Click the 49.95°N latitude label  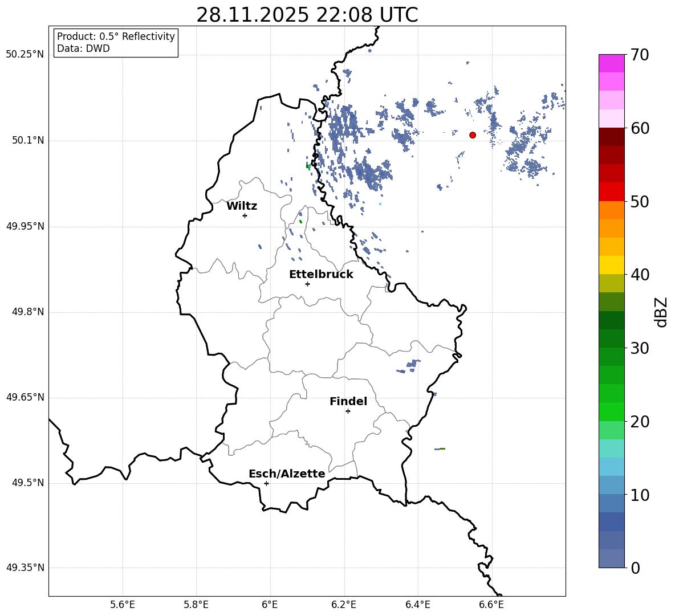[25, 226]
